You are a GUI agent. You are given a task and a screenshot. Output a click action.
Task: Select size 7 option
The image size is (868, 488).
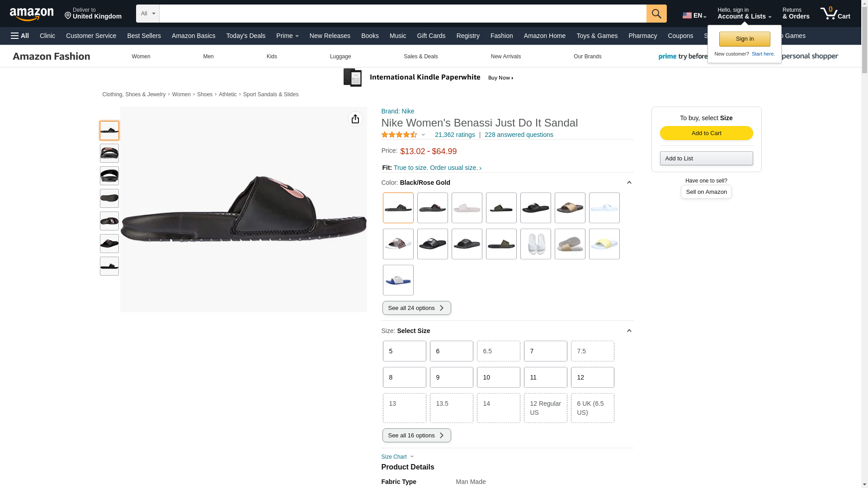[x=545, y=351]
